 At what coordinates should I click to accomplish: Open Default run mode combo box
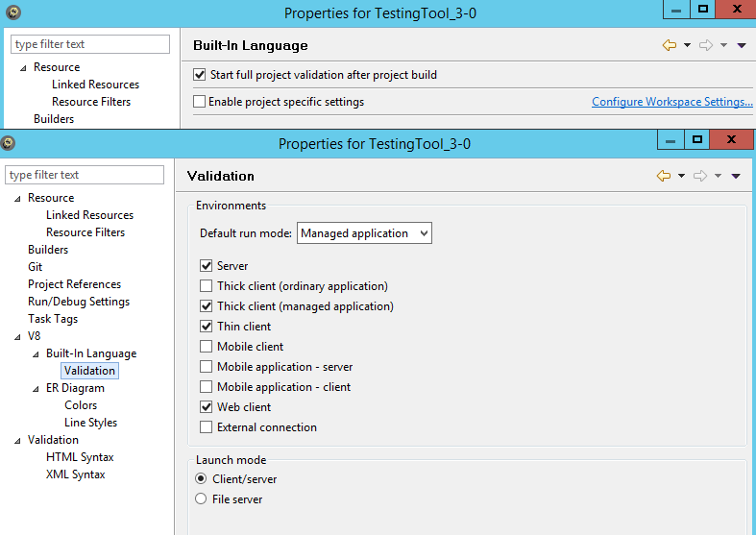pos(364,233)
